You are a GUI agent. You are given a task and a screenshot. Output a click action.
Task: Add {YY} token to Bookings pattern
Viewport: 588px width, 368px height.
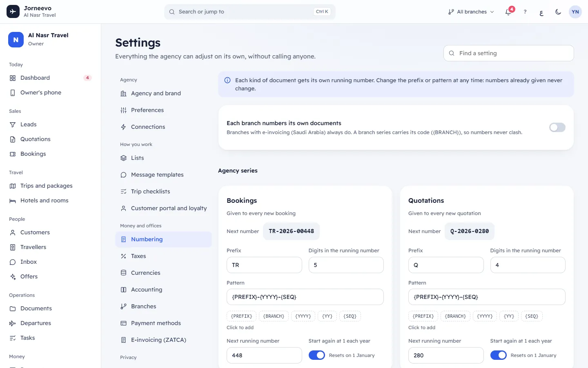pyautogui.click(x=327, y=316)
